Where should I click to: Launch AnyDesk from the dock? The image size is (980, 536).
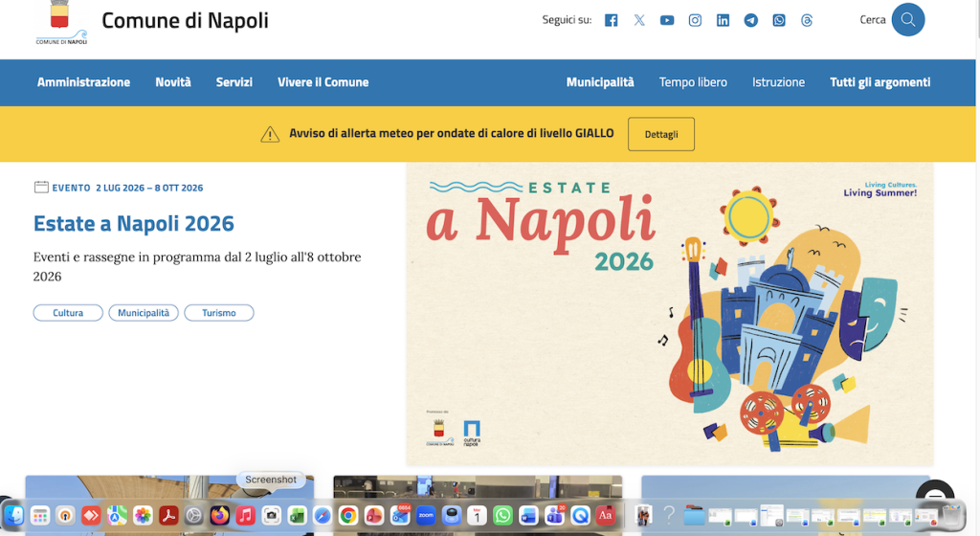(x=91, y=515)
